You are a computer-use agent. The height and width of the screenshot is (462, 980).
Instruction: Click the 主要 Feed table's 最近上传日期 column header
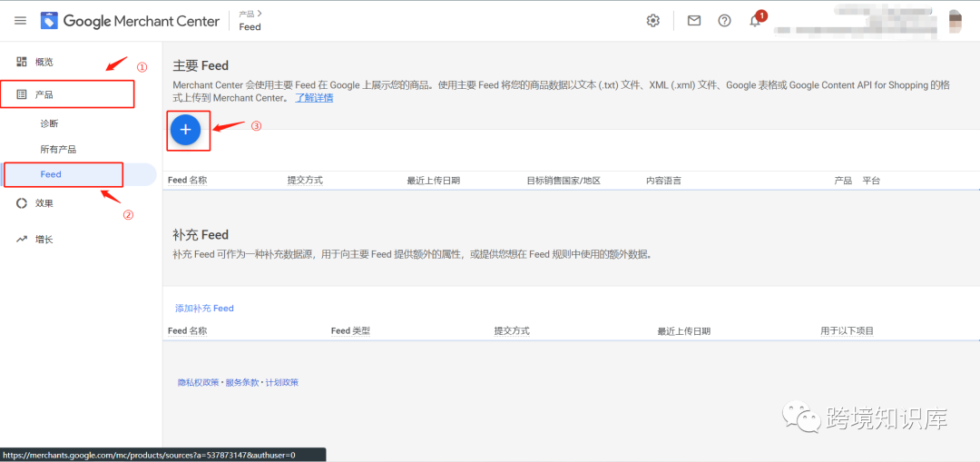coord(434,180)
